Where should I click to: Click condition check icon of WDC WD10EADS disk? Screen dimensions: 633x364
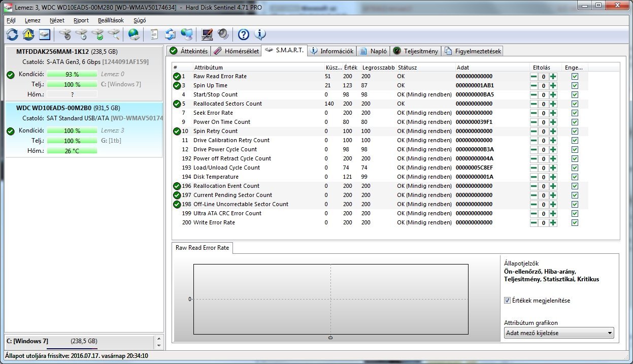click(11, 131)
